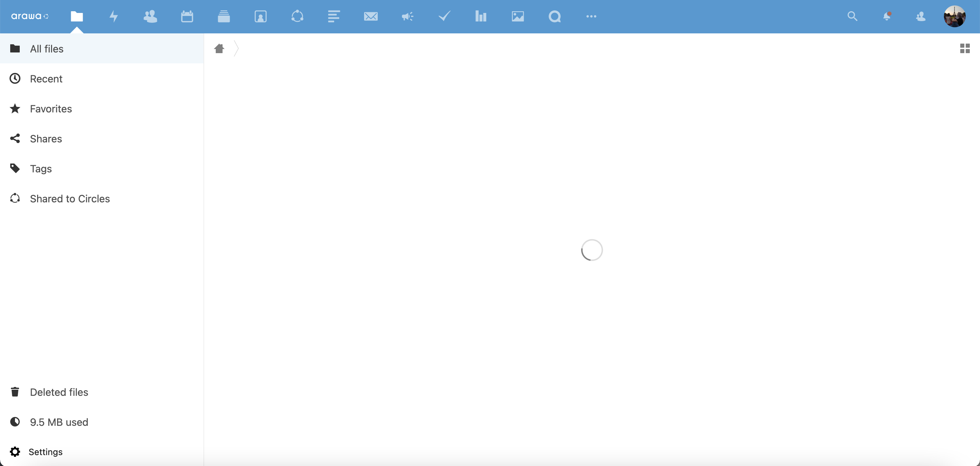Expand the breadcrumb chevron next to home

[236, 49]
